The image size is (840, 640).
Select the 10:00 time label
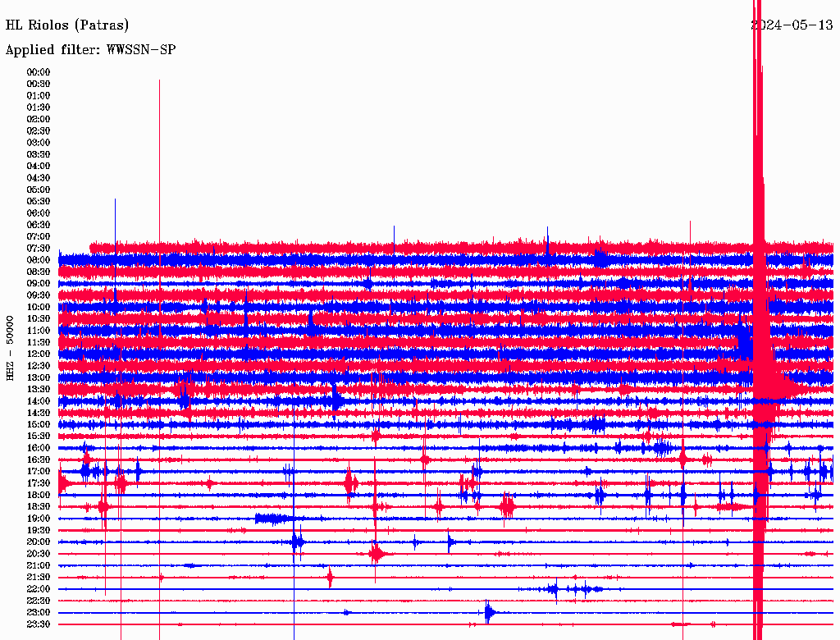(39, 307)
